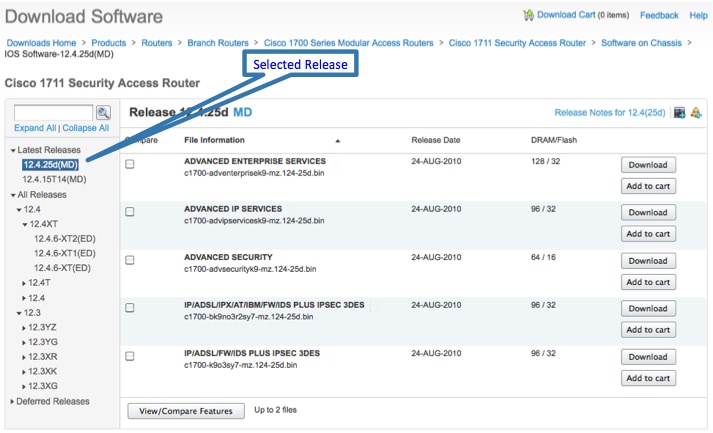Viewport: 713px width, 433px height.
Task: Download the c1700-bk9no3r2sy7 image
Action: pyautogui.click(x=648, y=308)
